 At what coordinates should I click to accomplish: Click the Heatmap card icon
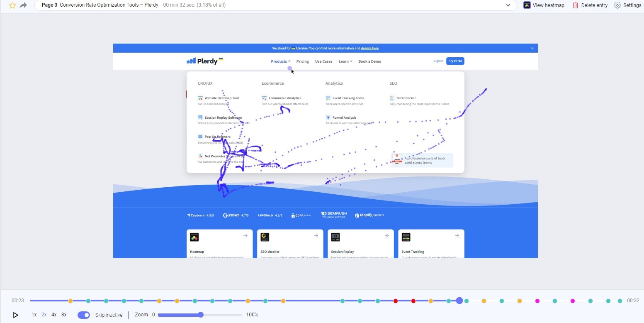(194, 237)
